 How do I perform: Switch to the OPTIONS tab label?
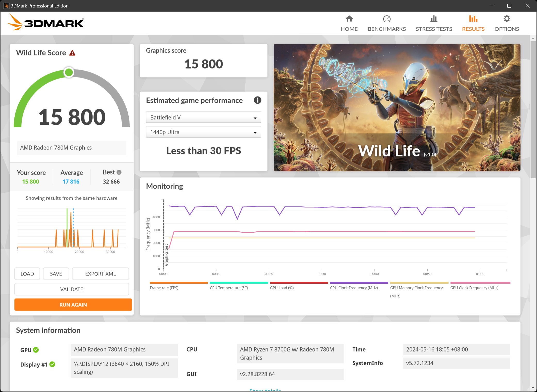coord(507,29)
